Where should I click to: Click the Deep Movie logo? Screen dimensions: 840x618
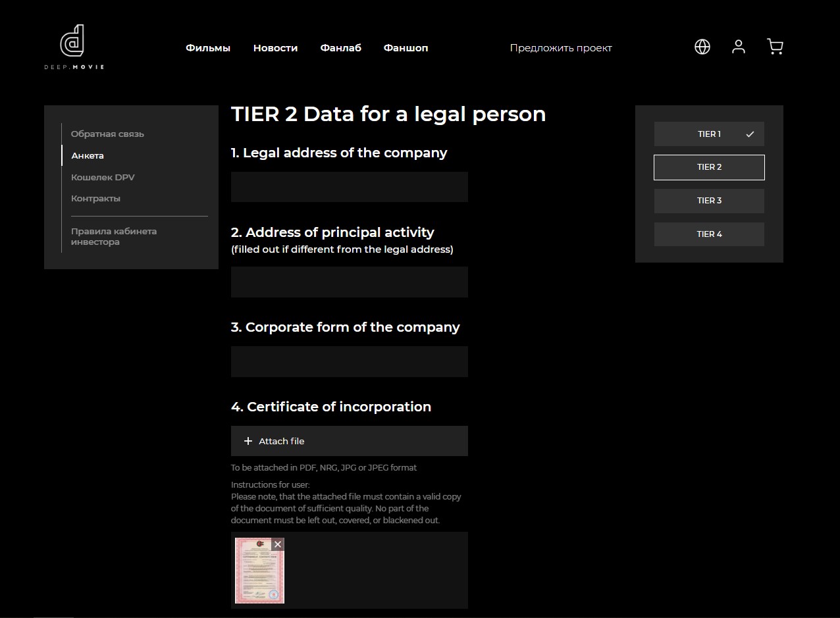pyautogui.click(x=74, y=47)
